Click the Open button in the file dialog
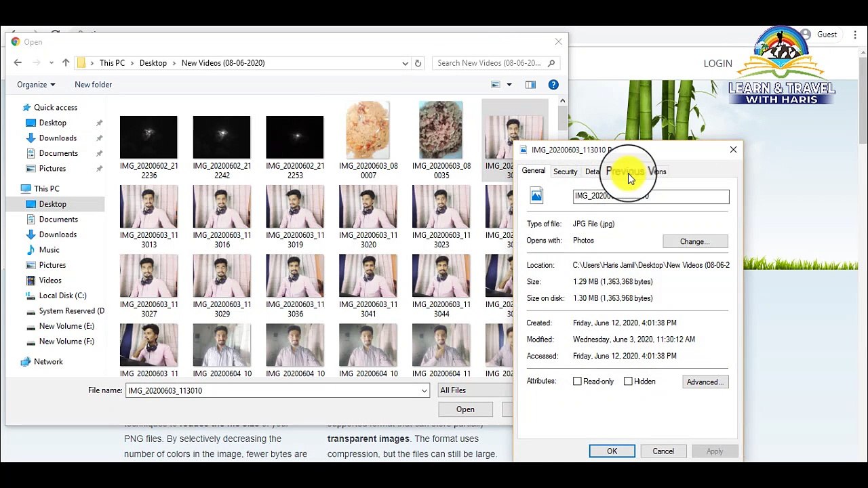Image resolution: width=868 pixels, height=488 pixels. (465, 409)
